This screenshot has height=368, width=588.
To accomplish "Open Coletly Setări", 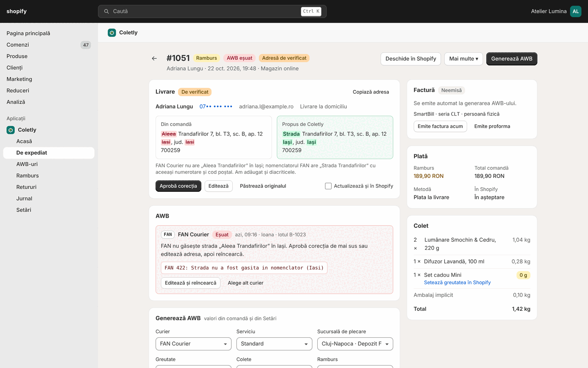I will pyautogui.click(x=49, y=210).
